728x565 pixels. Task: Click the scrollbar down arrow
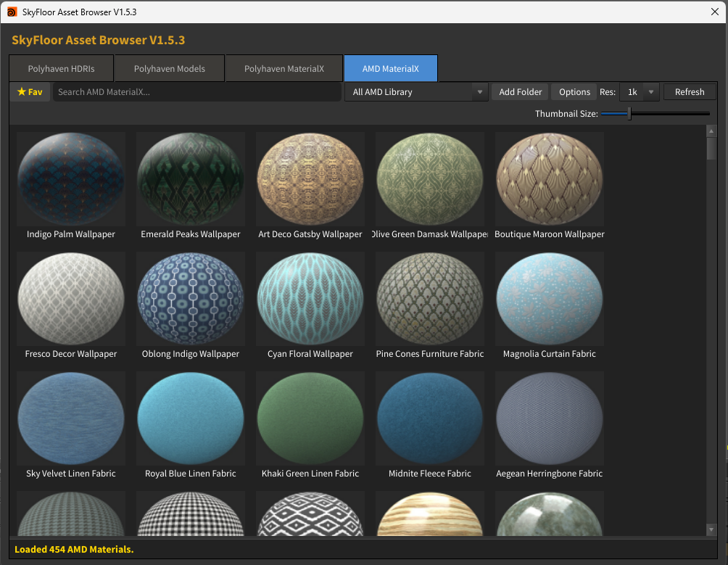click(x=711, y=529)
